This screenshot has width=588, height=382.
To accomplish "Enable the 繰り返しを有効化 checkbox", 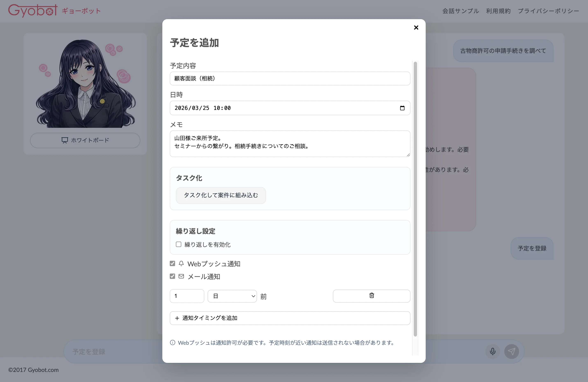I will (178, 244).
